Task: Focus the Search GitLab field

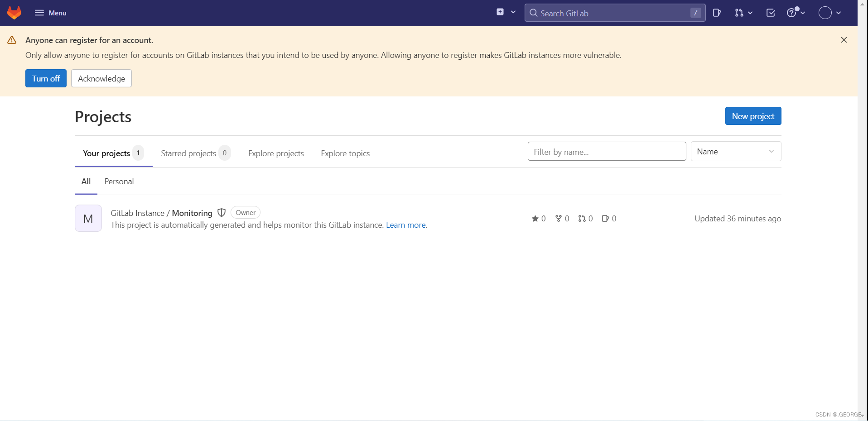Action: (615, 13)
